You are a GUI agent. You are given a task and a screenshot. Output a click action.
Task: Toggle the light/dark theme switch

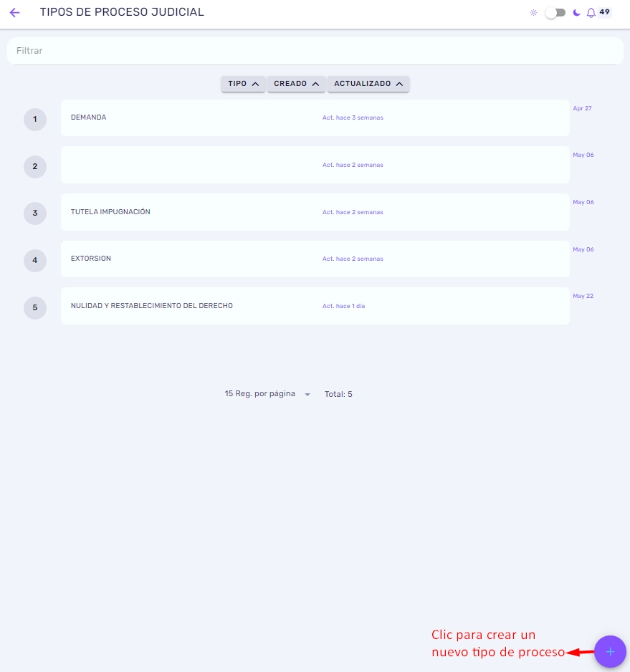click(555, 12)
